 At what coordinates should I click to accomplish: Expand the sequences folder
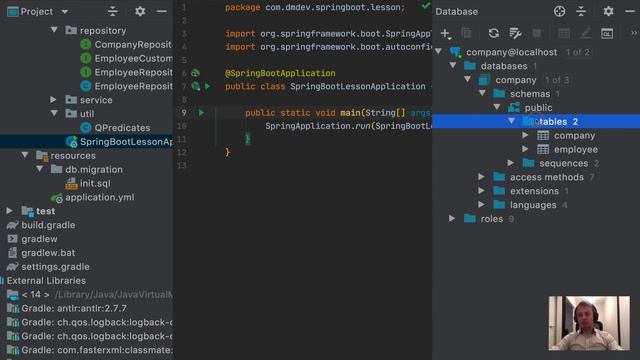click(x=511, y=162)
